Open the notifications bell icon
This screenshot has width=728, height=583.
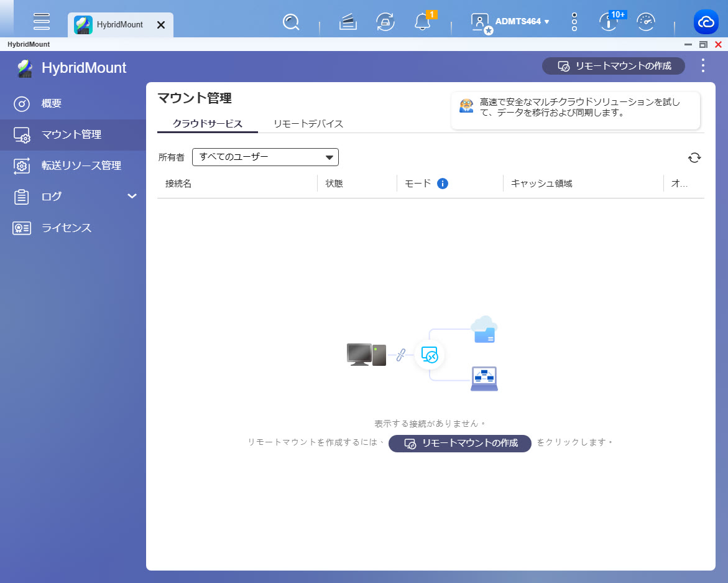tap(423, 22)
